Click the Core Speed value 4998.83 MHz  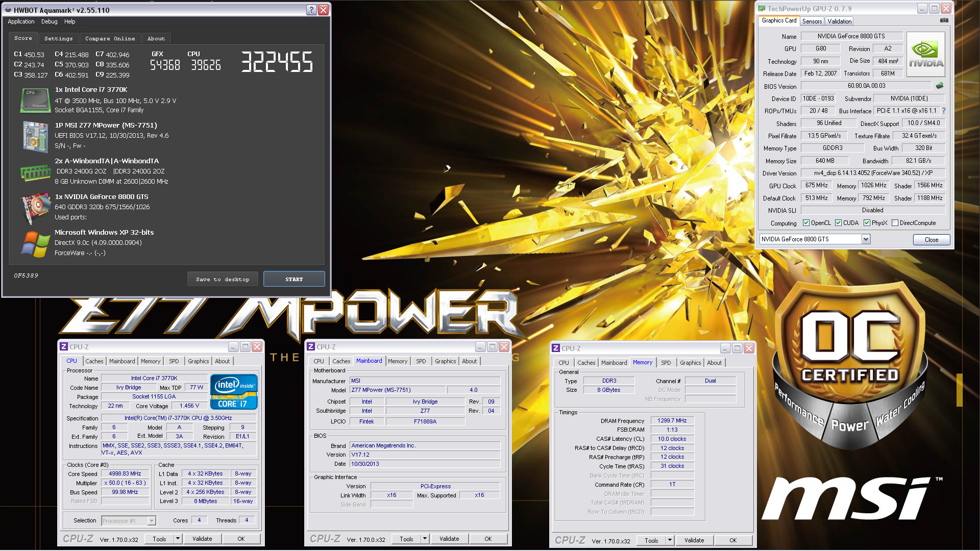point(125,474)
